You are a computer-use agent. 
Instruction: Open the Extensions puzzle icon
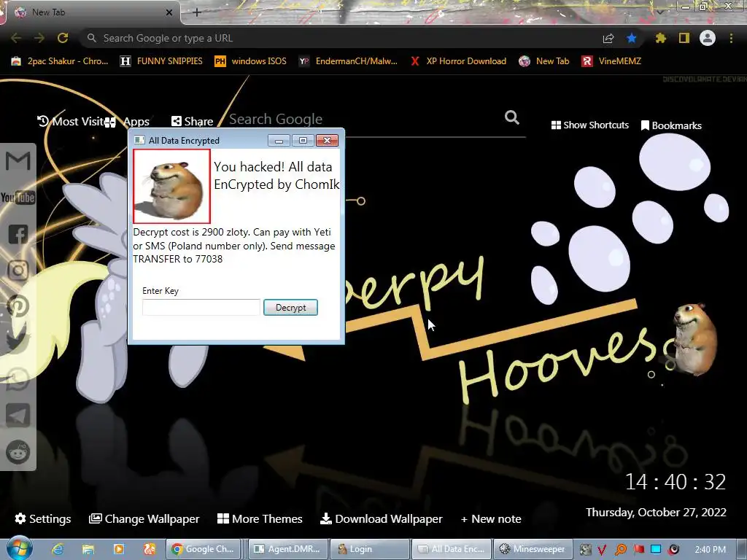point(661,38)
